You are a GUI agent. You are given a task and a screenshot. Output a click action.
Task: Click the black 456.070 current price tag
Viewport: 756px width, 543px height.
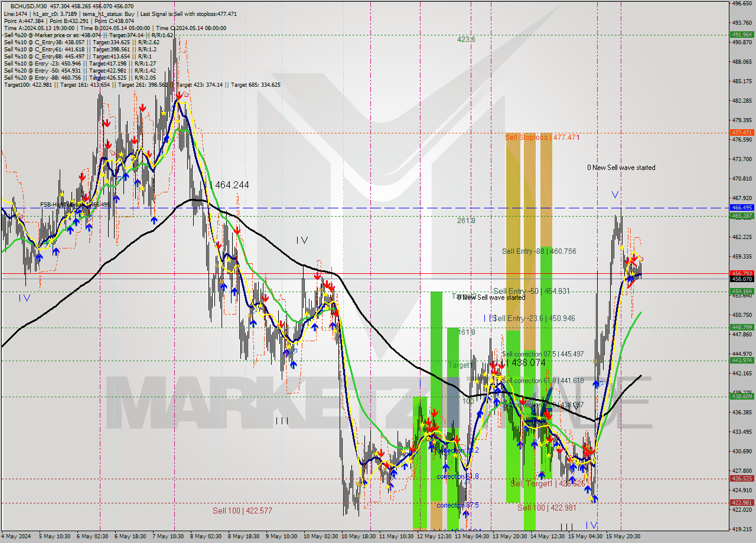coord(742,279)
